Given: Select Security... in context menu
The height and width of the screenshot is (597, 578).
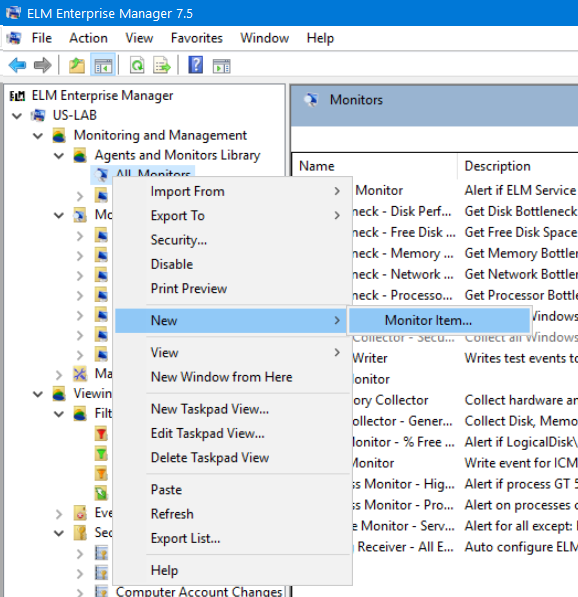Looking at the screenshot, I should tap(233, 240).
